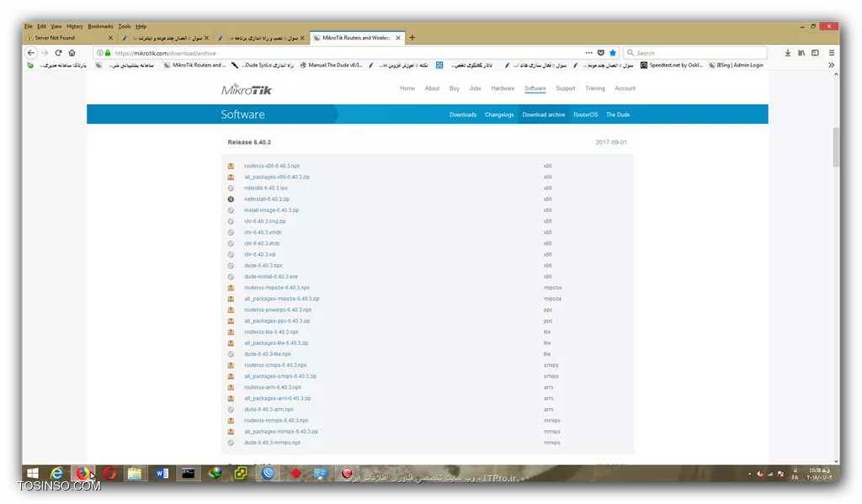Open Support in site navigation

coord(565,88)
